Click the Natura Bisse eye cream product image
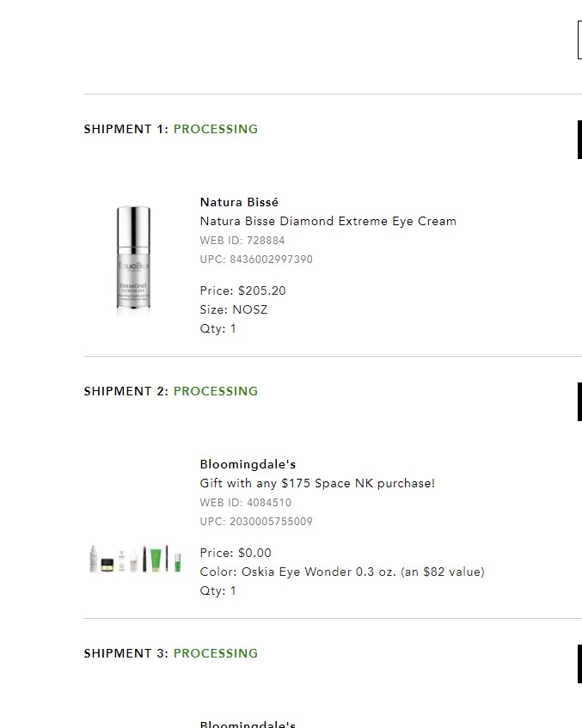The image size is (582, 728). (x=133, y=260)
